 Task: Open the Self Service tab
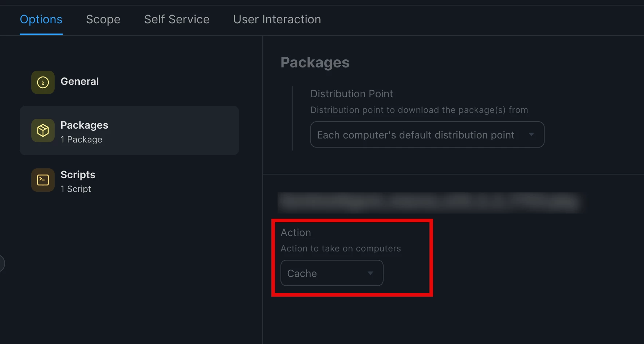(x=177, y=19)
